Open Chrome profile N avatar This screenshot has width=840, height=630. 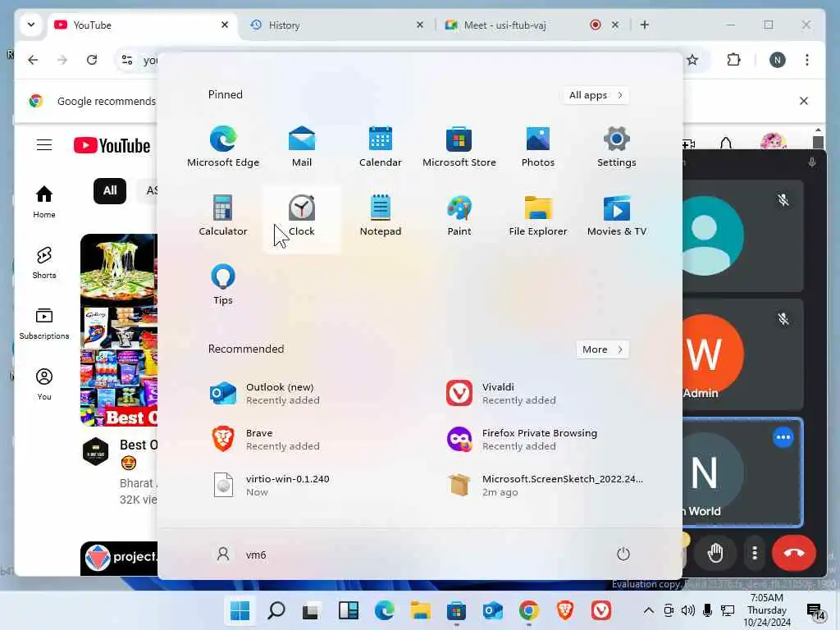click(x=778, y=60)
